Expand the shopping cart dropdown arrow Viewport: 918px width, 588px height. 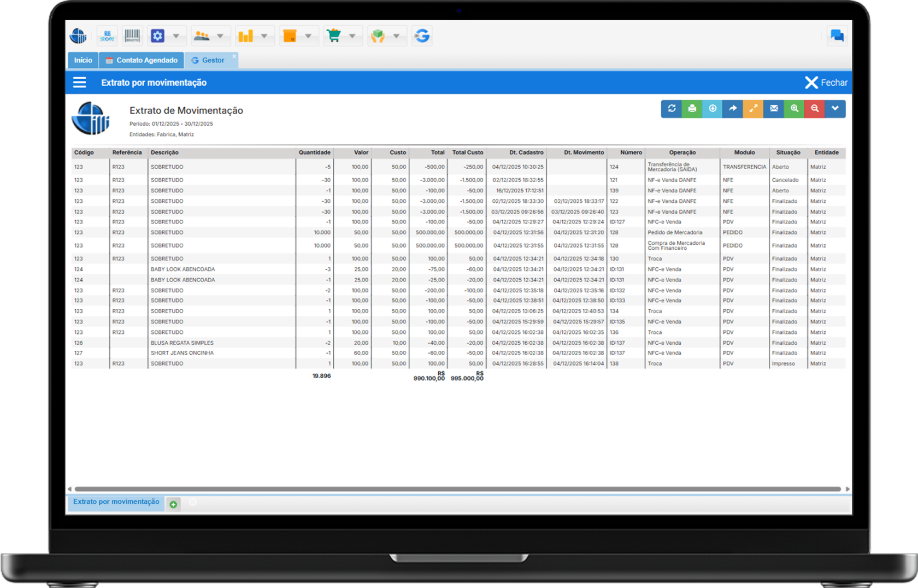pos(352,36)
